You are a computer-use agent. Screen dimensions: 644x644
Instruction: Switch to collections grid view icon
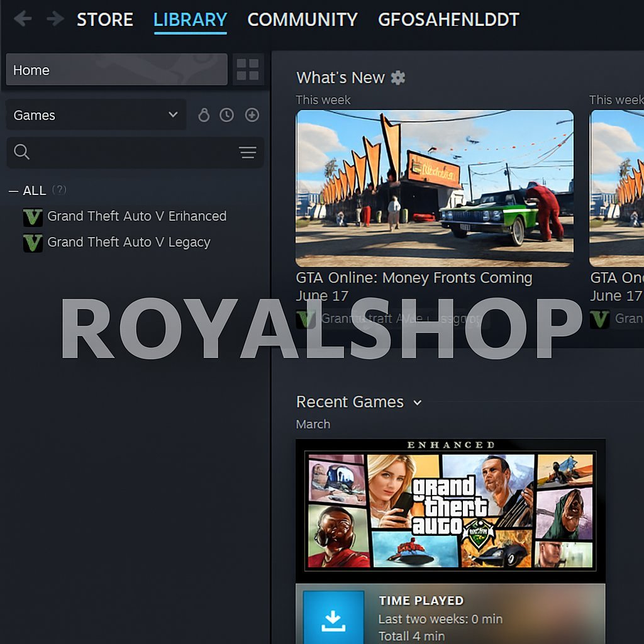point(248,69)
